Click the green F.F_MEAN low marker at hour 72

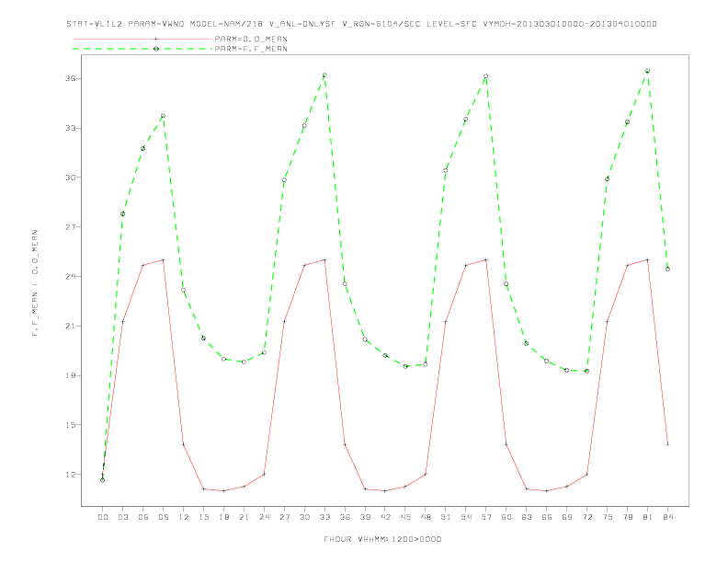pos(586,371)
